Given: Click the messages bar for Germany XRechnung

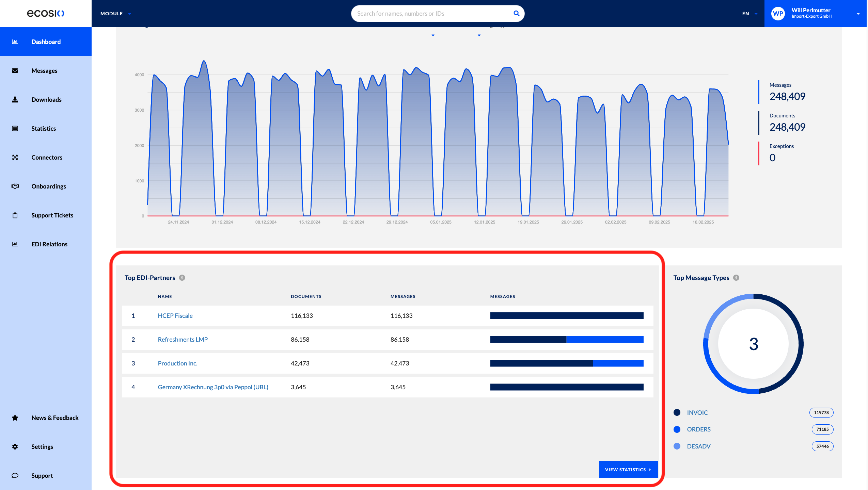Looking at the screenshot, I should click(x=567, y=387).
